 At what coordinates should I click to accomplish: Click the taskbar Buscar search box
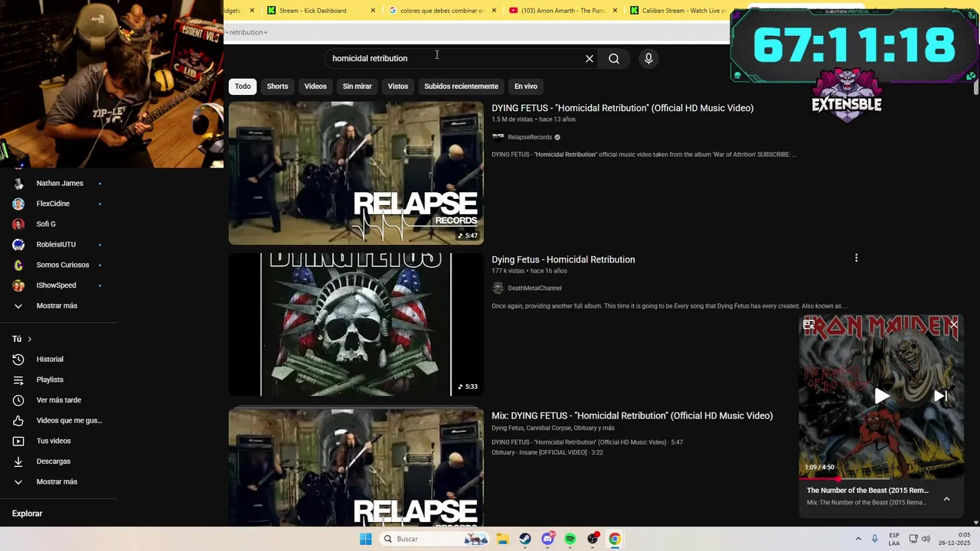click(435, 539)
